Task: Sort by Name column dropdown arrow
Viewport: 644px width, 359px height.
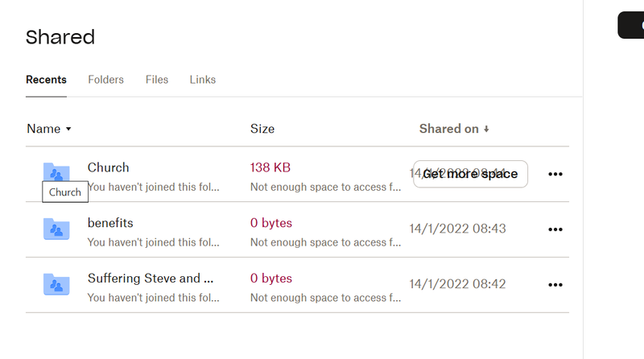Action: pyautogui.click(x=68, y=129)
